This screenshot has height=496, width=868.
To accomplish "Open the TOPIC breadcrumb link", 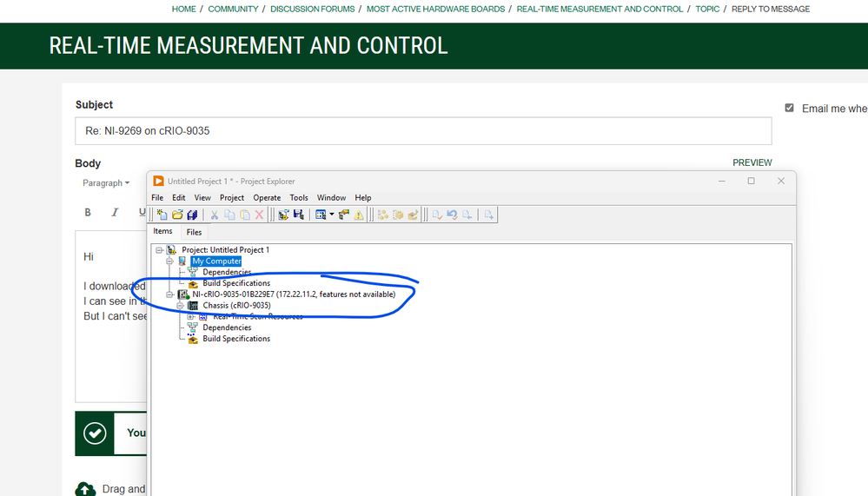I will 707,9.
